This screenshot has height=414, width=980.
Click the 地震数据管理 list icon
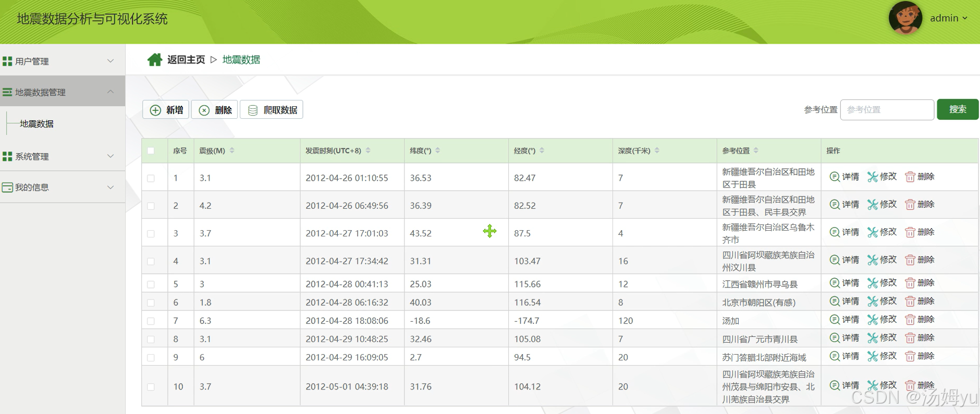[7, 92]
